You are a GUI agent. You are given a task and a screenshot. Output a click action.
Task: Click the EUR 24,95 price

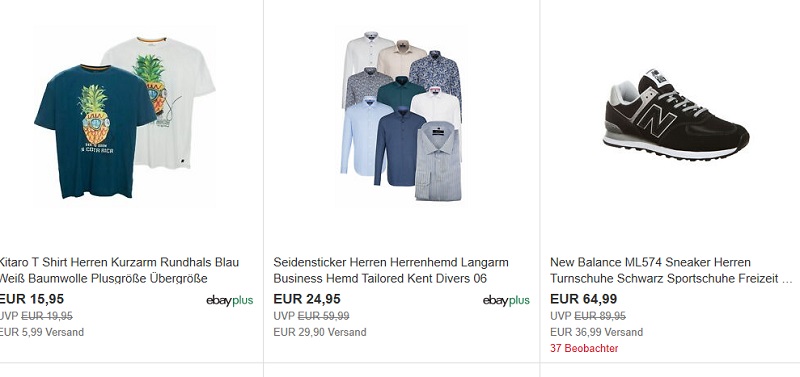pos(307,299)
